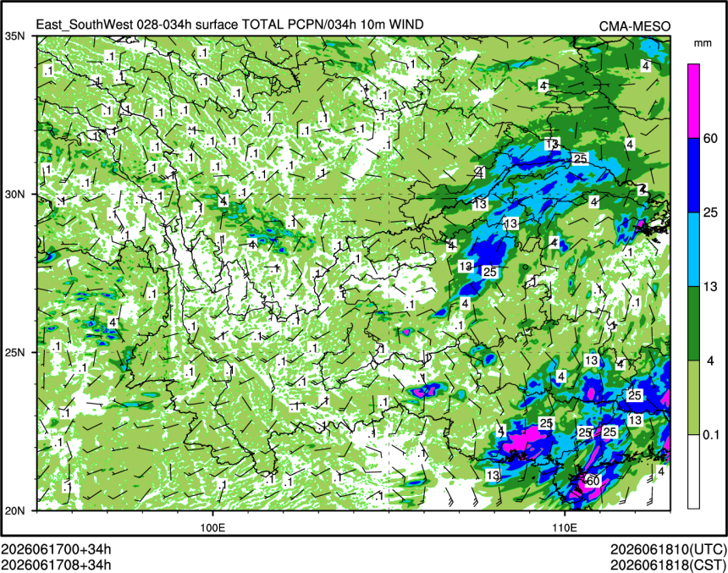
Task: Click the 'mm' unit label above the colorbar
Action: pos(703,44)
